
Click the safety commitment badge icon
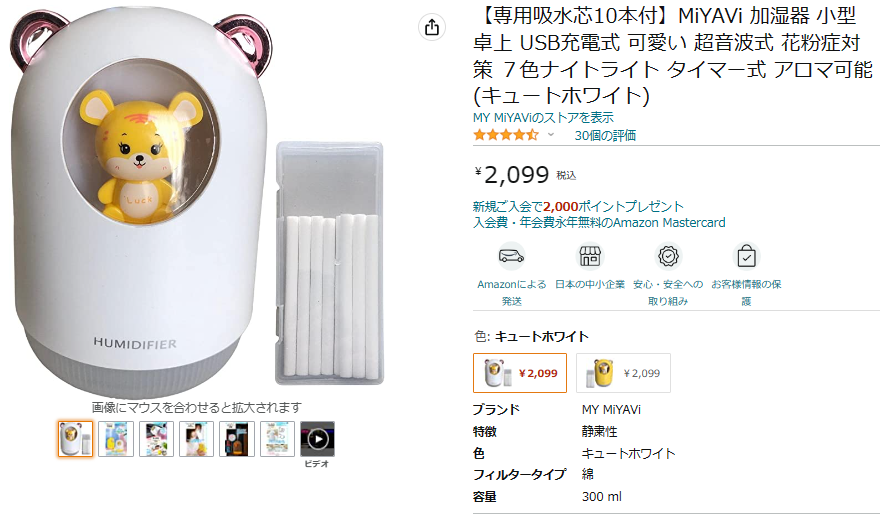point(668,256)
